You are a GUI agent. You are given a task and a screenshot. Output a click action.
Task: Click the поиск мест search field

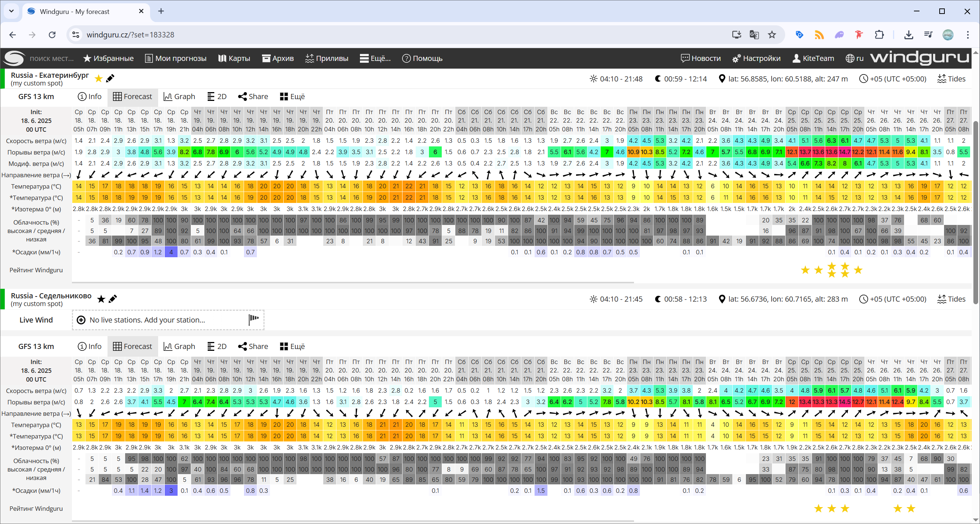[x=52, y=58]
